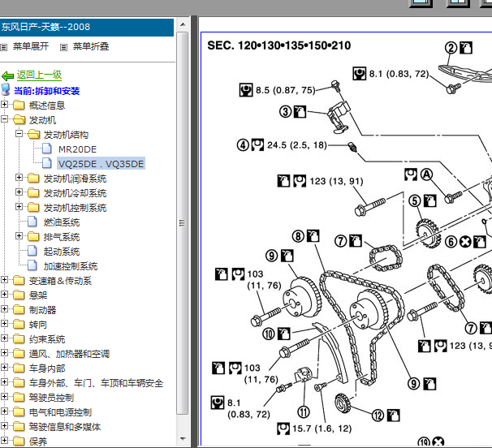Expand the 电气和电源控制 node
This screenshot has width=492, height=448.
[x=4, y=411]
